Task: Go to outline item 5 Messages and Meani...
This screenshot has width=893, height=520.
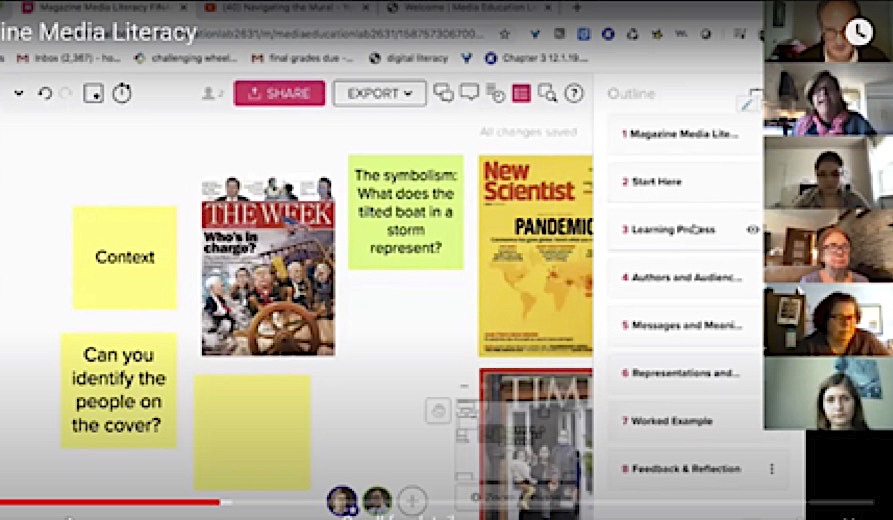Action: [685, 325]
